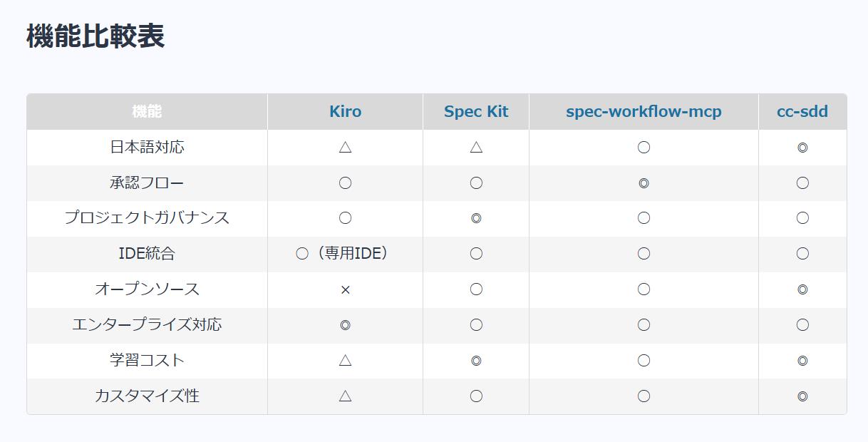Click the 学習コスト row label
This screenshot has height=442, width=868.
[x=147, y=361]
